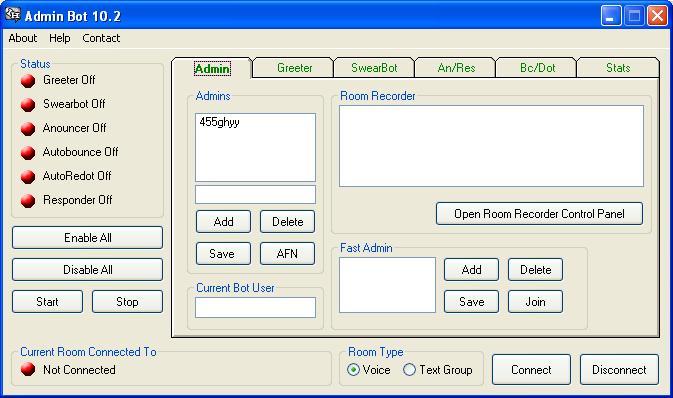Click the Start button
Screen dimensions: 673x398
[47, 302]
